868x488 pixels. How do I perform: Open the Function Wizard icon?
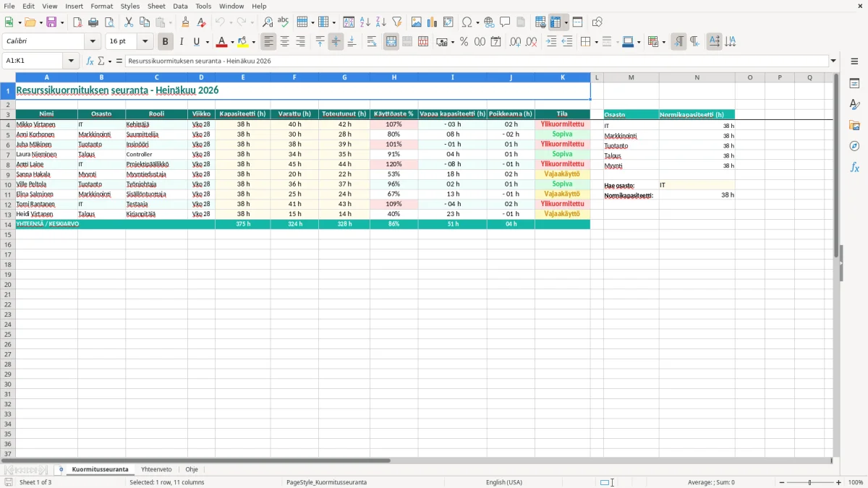90,61
